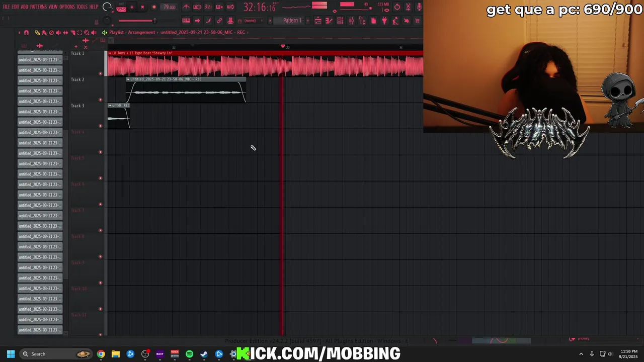Screen dimensions: 644x362
Task: Select the MIC - REC clip on Track 2
Action: pyautogui.click(x=186, y=90)
